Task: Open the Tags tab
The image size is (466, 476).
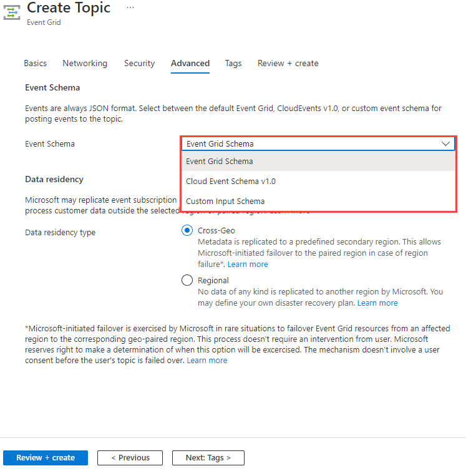Action: click(x=233, y=63)
